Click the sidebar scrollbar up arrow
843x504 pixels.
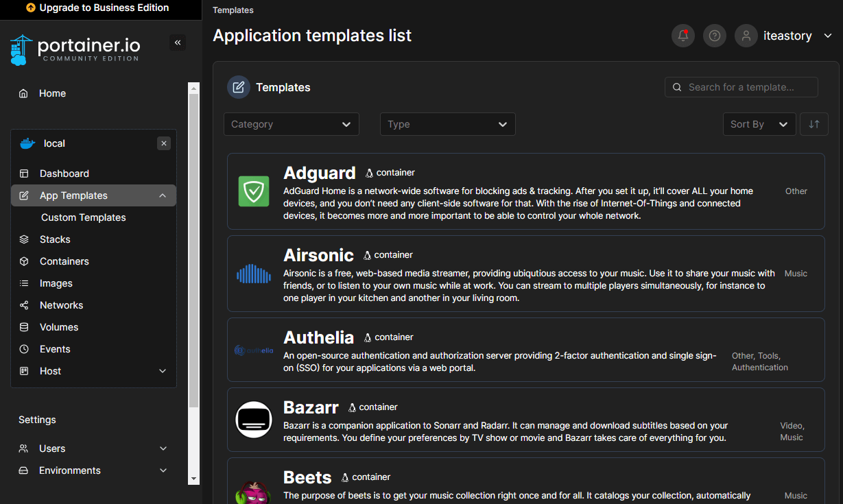click(194, 88)
